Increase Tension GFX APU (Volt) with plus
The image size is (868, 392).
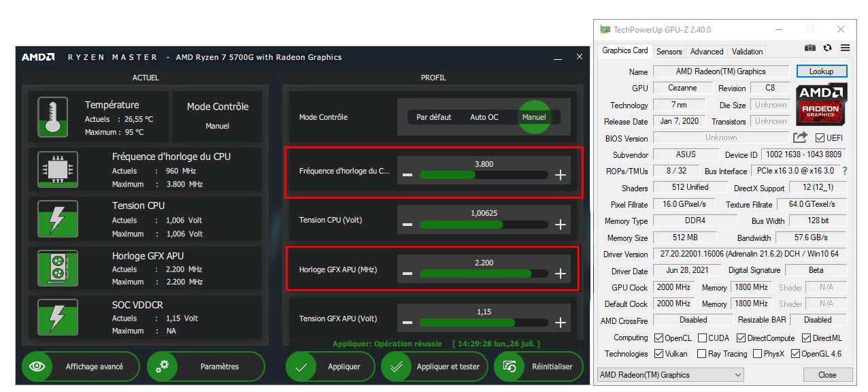(561, 323)
